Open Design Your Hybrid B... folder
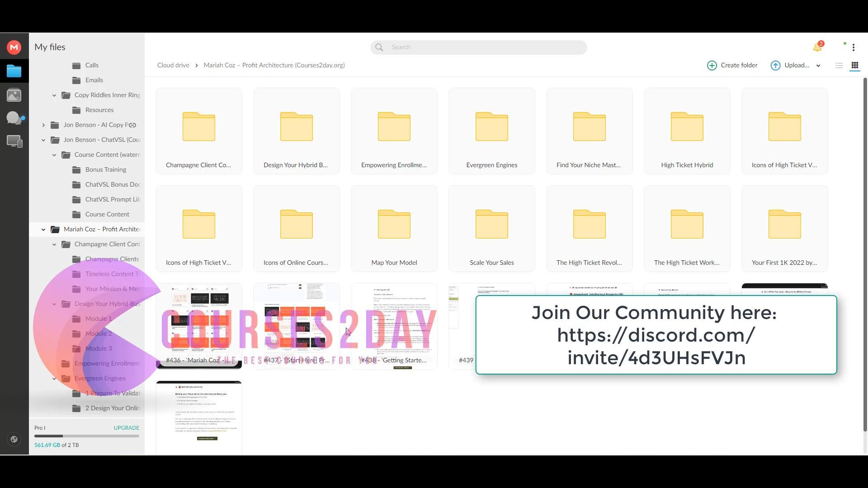 point(297,131)
